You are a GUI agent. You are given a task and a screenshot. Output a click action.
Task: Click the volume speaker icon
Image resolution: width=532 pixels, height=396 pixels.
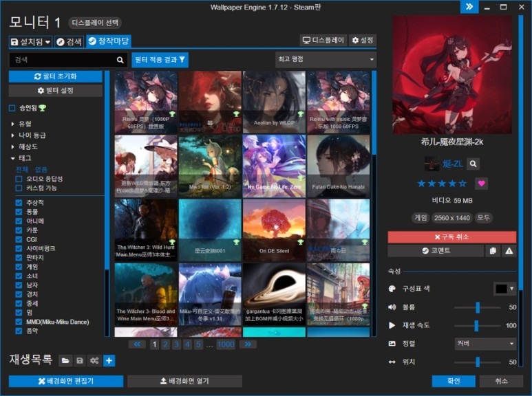(392, 307)
